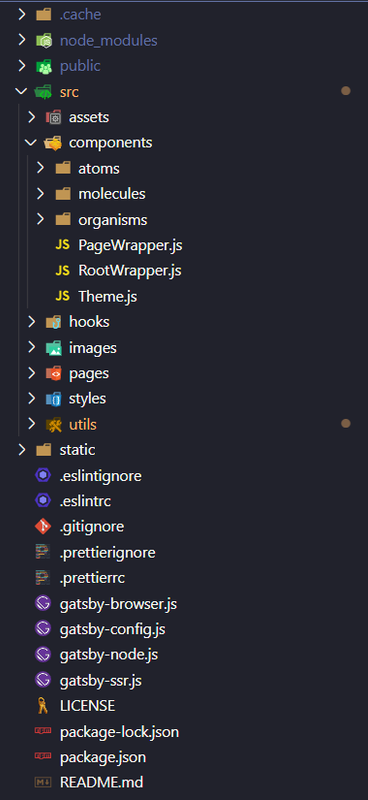Image resolution: width=368 pixels, height=800 pixels.
Task: Click the organisms folder icon
Action: click(63, 219)
